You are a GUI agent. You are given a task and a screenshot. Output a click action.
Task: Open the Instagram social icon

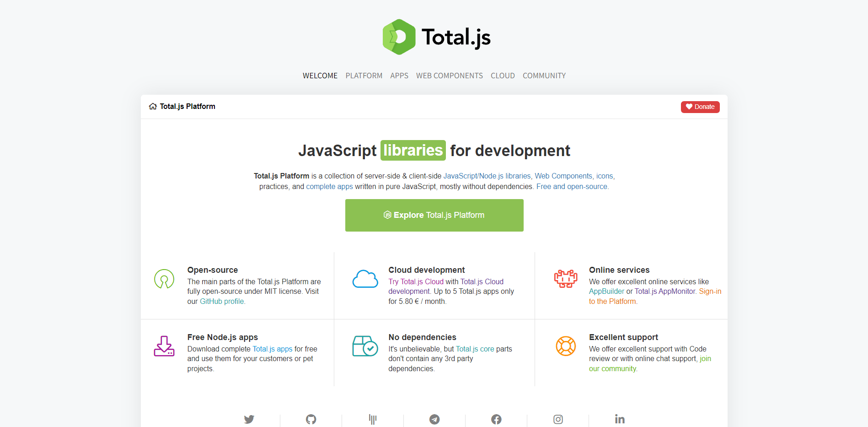click(558, 419)
